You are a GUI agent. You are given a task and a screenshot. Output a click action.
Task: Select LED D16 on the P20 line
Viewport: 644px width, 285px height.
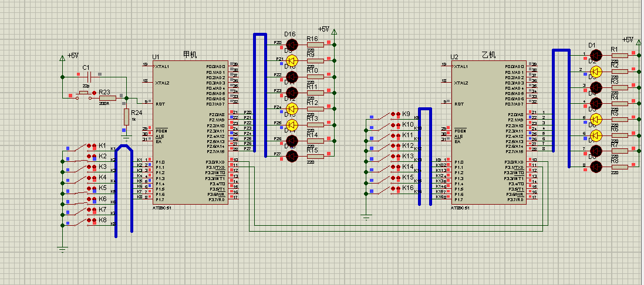[292, 45]
